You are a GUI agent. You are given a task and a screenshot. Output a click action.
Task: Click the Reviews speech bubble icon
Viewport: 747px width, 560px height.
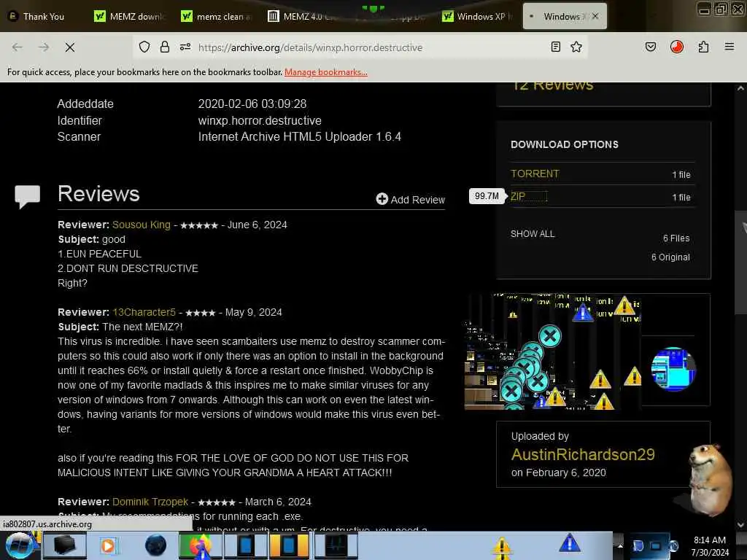pyautogui.click(x=27, y=195)
